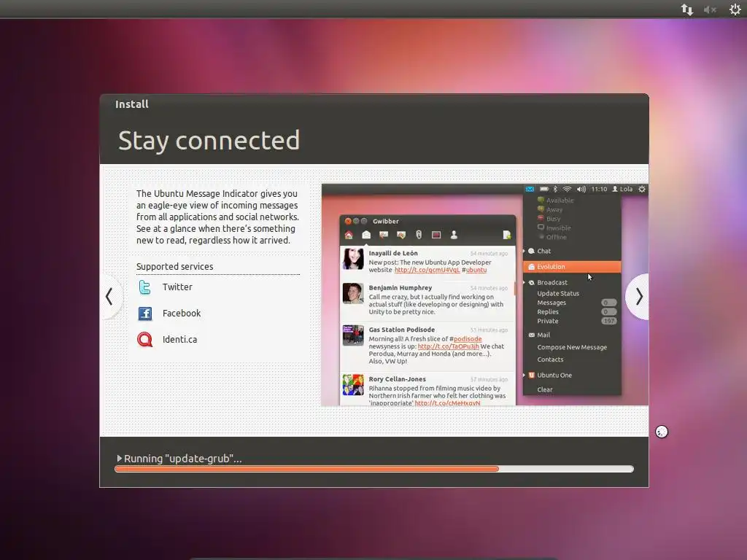
Task: Click the muted sound indicator icon
Action: point(710,9)
